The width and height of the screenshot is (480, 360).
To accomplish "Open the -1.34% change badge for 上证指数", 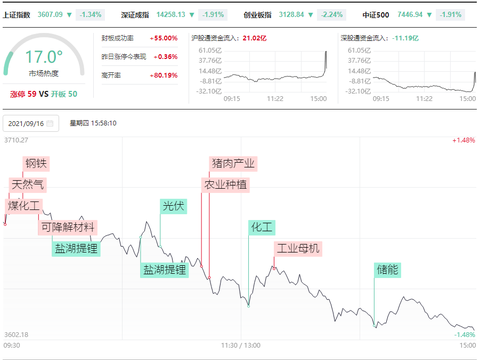I will point(90,15).
